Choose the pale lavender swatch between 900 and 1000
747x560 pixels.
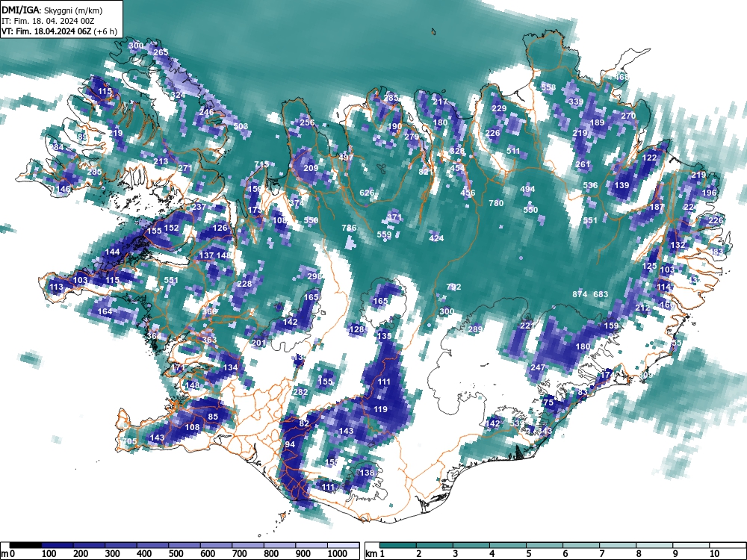click(x=311, y=545)
